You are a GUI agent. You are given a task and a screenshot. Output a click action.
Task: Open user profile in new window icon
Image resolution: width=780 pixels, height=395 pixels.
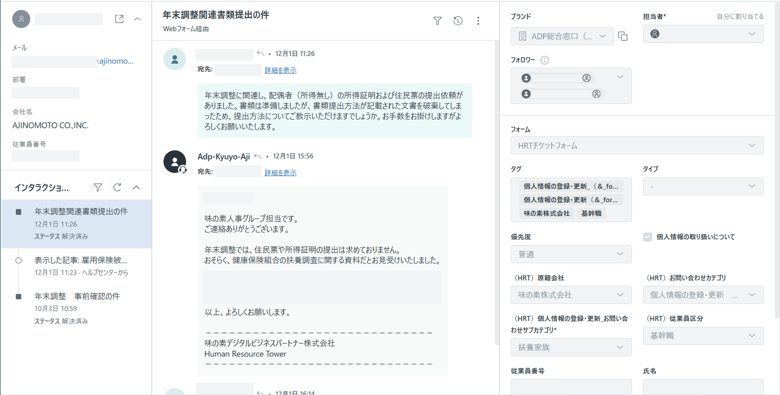[x=119, y=19]
